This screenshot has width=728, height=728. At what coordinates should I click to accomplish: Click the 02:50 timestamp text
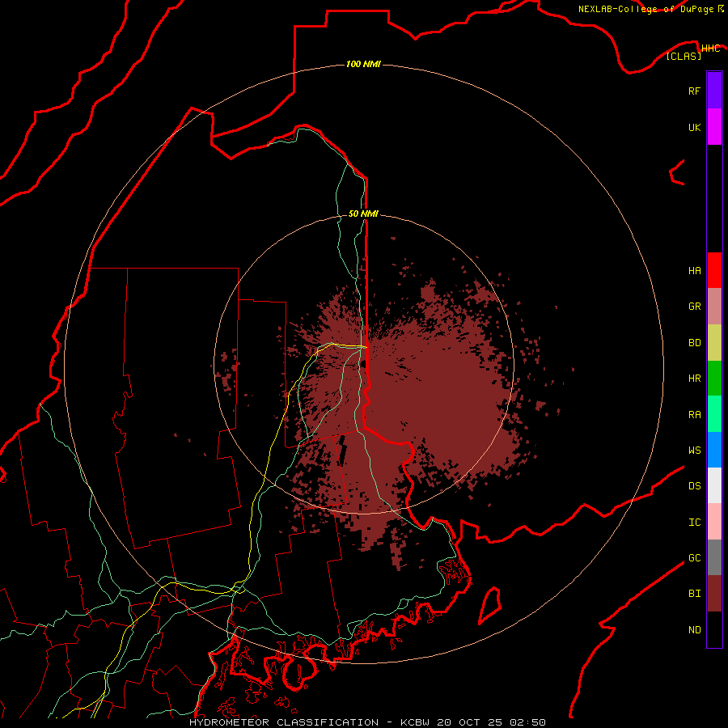click(x=527, y=722)
